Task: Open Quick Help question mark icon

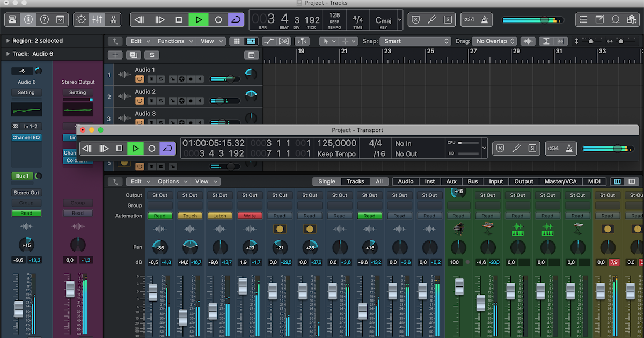Action: (x=45, y=20)
